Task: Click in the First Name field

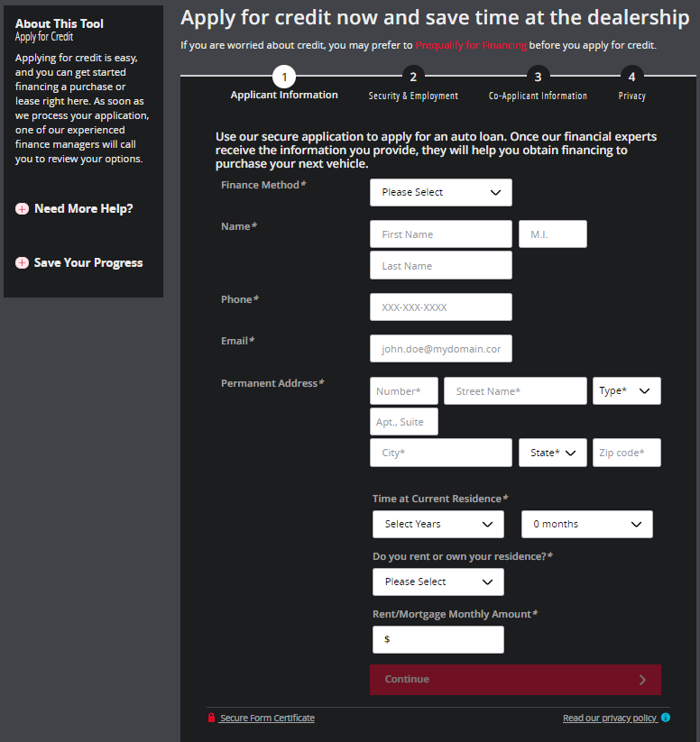Action: coord(440,234)
